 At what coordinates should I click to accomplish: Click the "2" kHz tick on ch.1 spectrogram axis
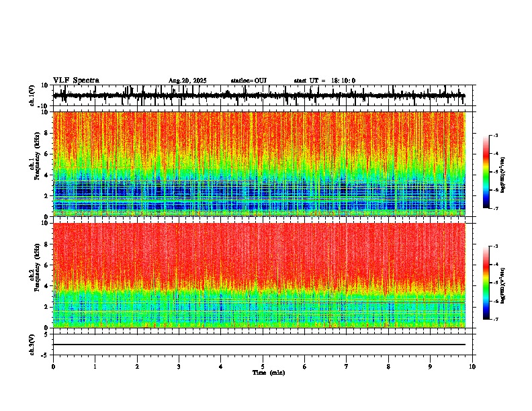(x=47, y=196)
